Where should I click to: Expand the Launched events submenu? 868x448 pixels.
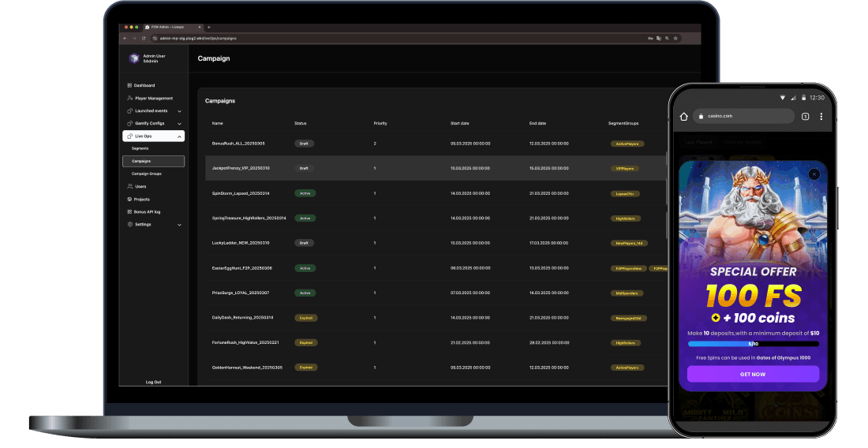click(x=179, y=111)
